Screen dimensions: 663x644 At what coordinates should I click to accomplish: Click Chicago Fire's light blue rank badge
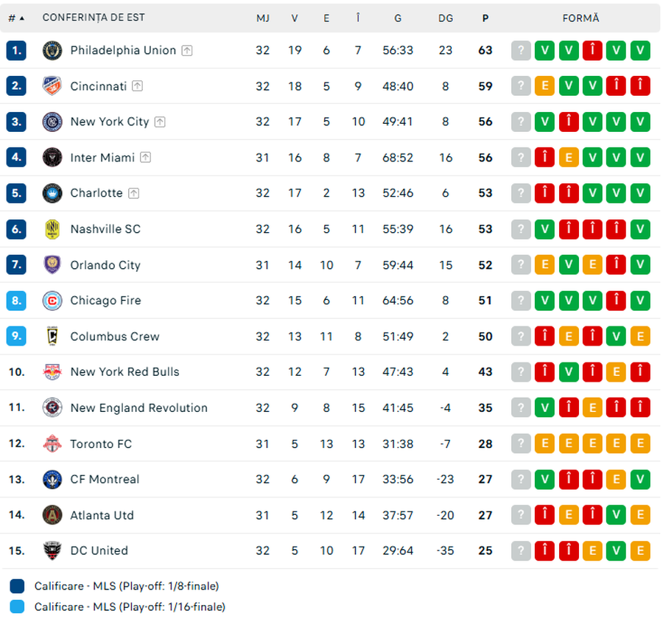point(17,301)
